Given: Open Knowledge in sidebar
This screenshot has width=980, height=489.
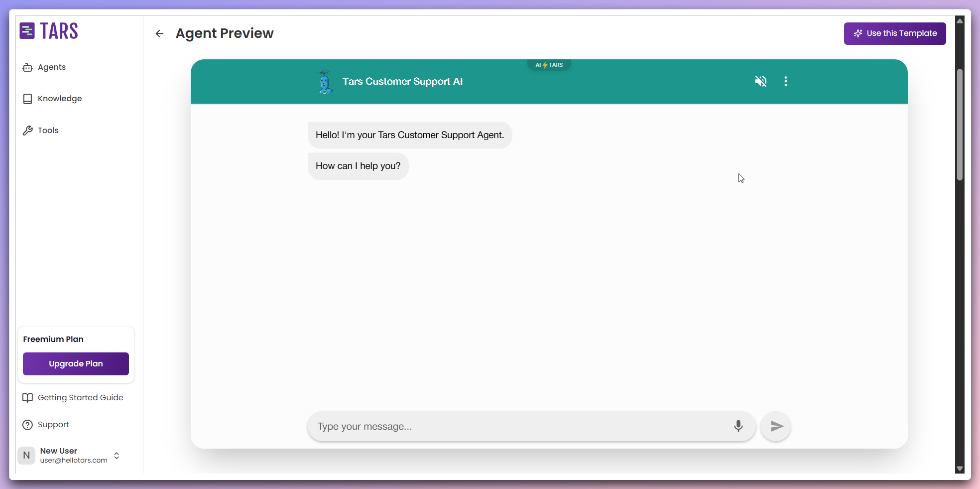Looking at the screenshot, I should (52, 99).
